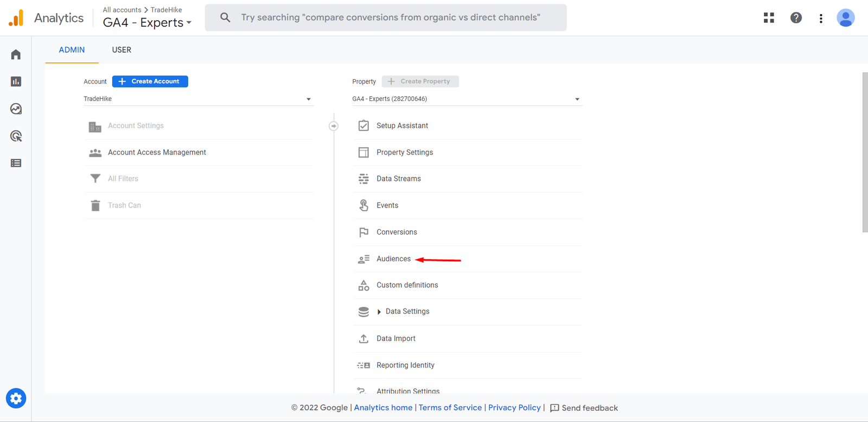Open the Explore icon in sidebar
Image resolution: width=868 pixels, height=422 pixels.
tap(16, 109)
